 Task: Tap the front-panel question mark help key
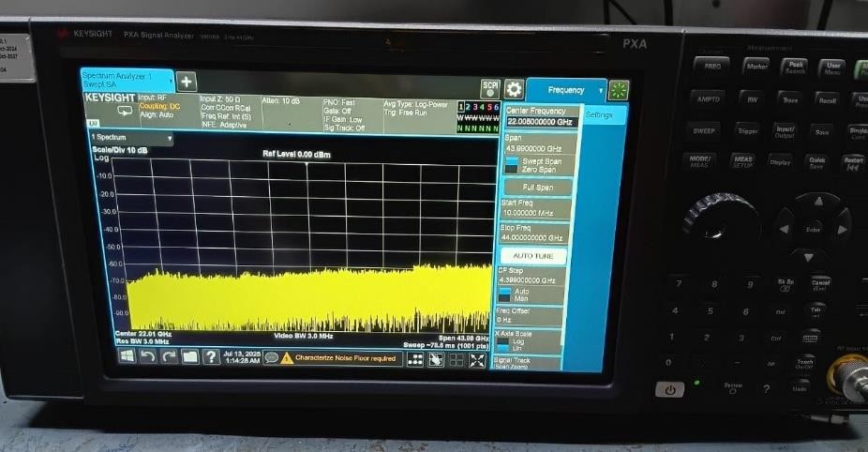pyautogui.click(x=766, y=389)
